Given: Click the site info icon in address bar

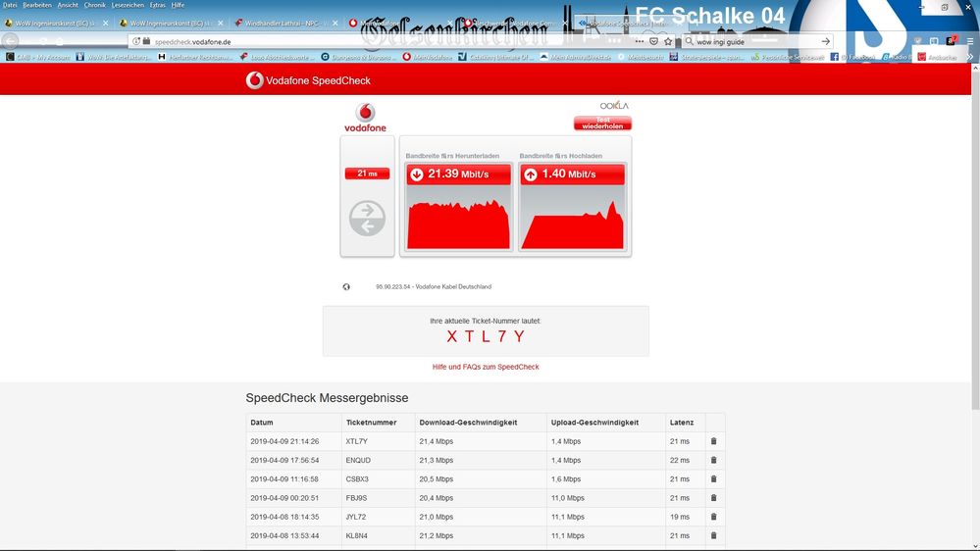Looking at the screenshot, I should pyautogui.click(x=136, y=41).
